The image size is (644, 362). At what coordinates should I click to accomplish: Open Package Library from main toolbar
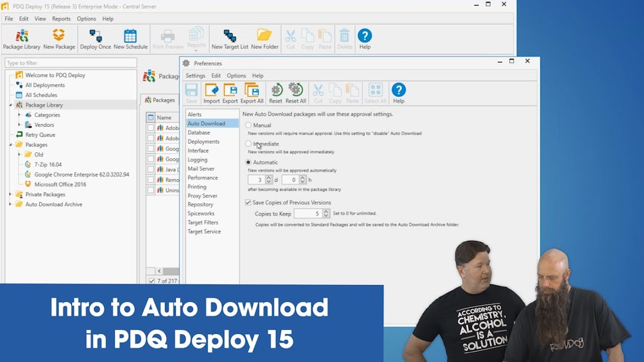pyautogui.click(x=22, y=39)
